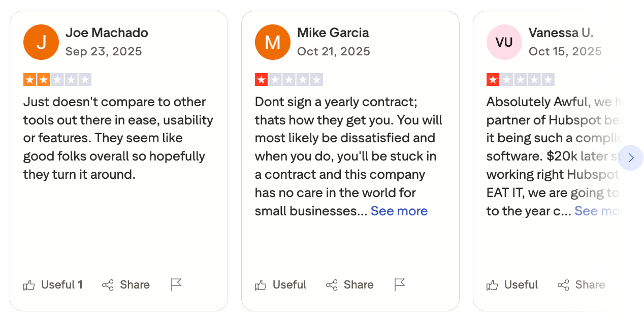Click the one-star rating on Mike's review
The height and width of the screenshot is (320, 644).
[x=289, y=80]
